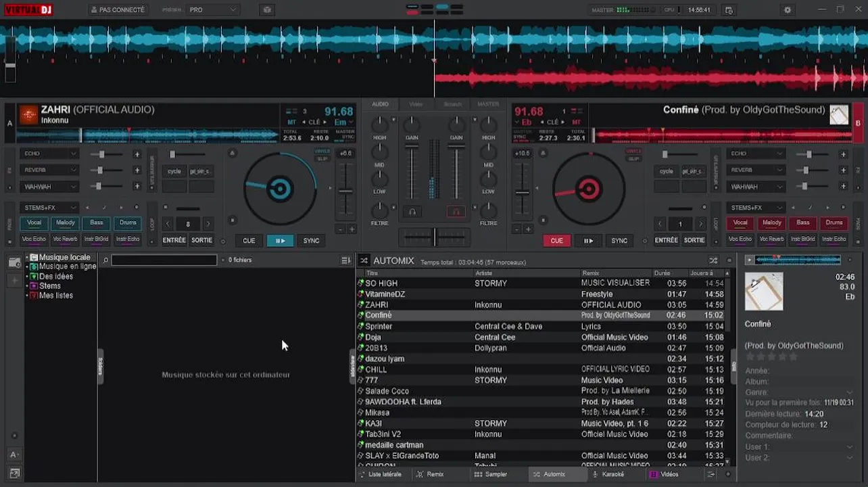The image size is (868, 487).
Task: Click the ECHO amount slider on deck A
Action: click(x=105, y=154)
